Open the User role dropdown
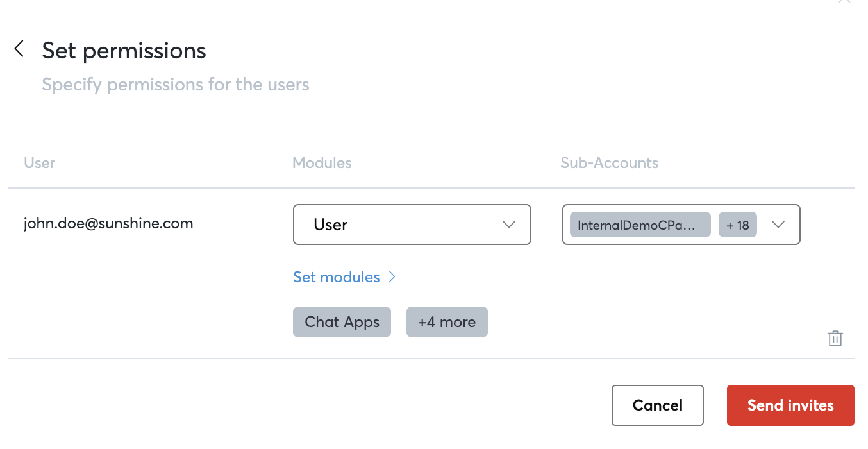 [x=412, y=224]
